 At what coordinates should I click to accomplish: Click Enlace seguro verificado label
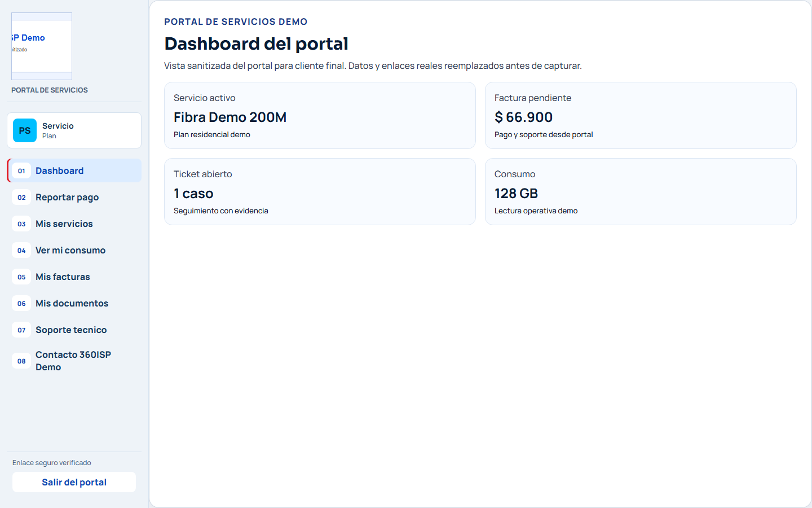[x=52, y=463]
